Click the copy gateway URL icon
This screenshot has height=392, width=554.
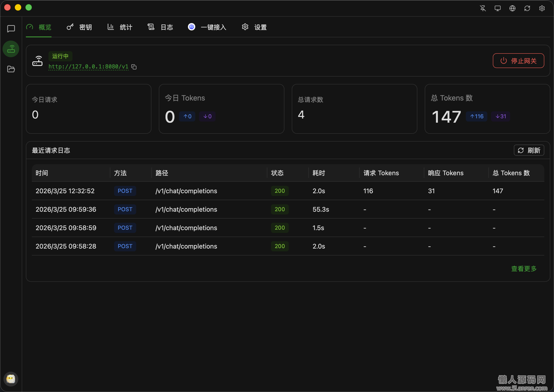(x=134, y=67)
